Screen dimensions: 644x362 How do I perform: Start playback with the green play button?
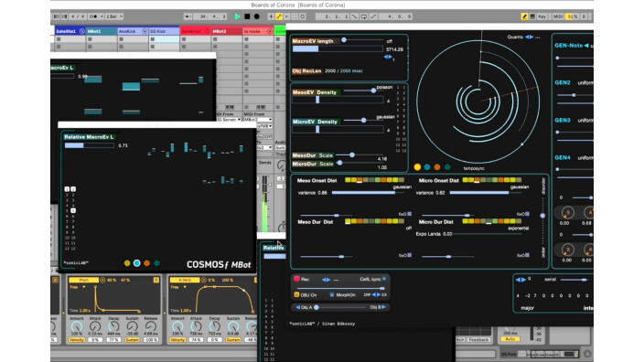click(237, 16)
